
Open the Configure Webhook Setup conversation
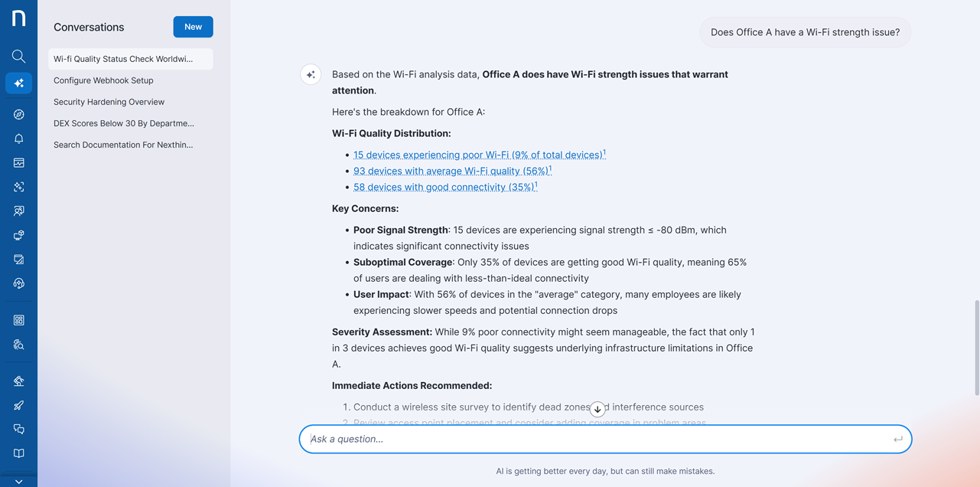pos(103,80)
